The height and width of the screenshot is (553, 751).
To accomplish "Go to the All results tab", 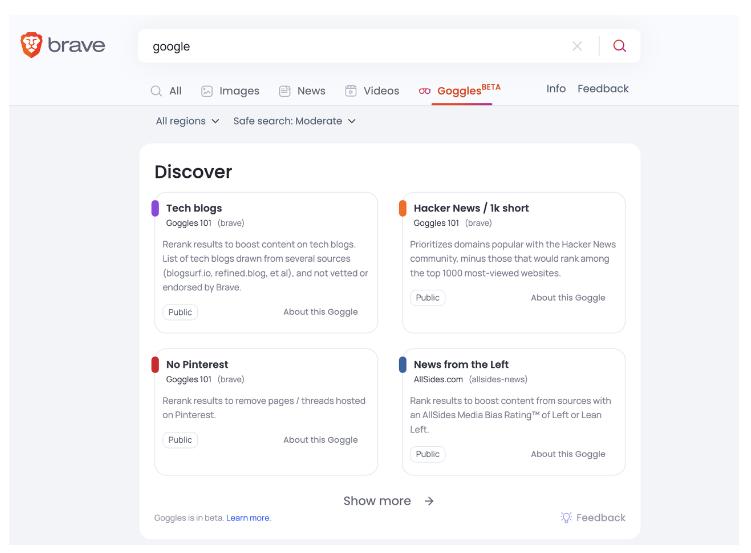I will pos(166,91).
